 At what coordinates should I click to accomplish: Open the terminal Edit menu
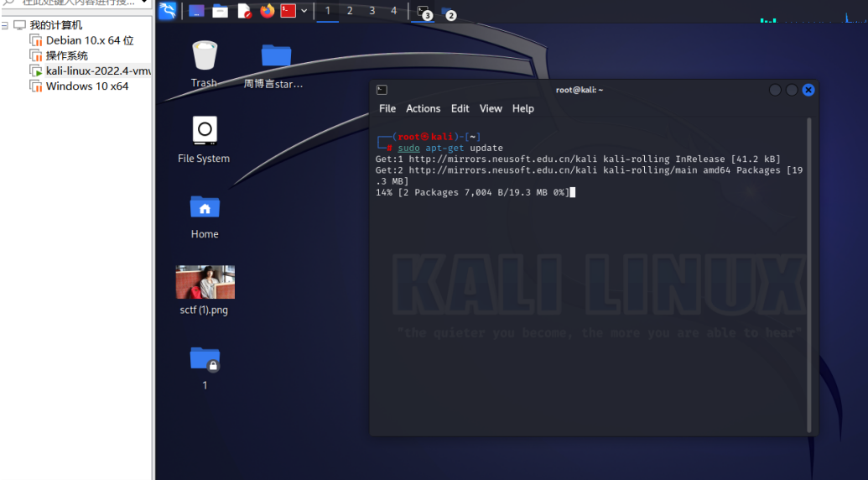click(x=460, y=108)
